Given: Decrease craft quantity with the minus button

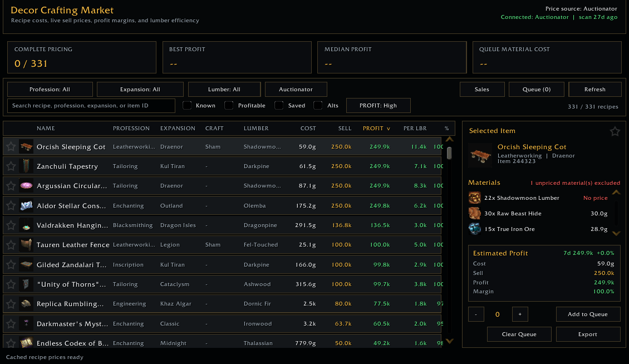Looking at the screenshot, I should click(x=476, y=314).
